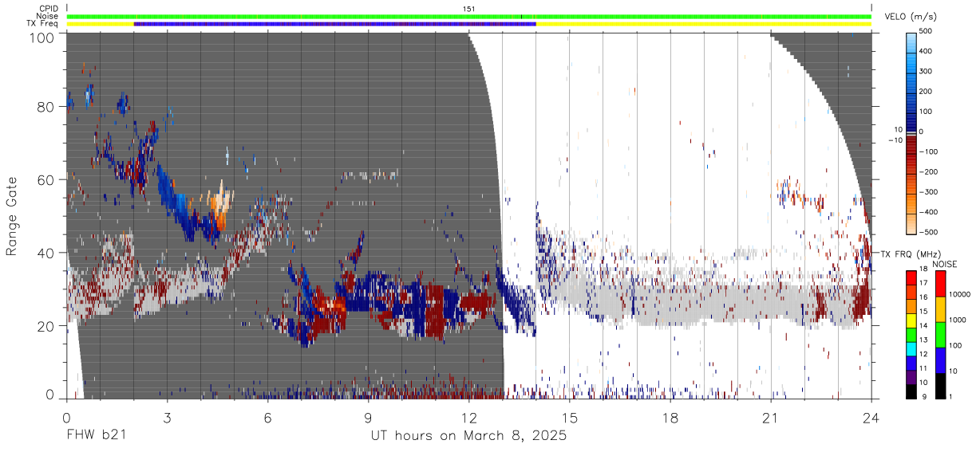The image size is (980, 452).
Task: Select the 9 tick on TX FRQ scale
Action: 926,398
